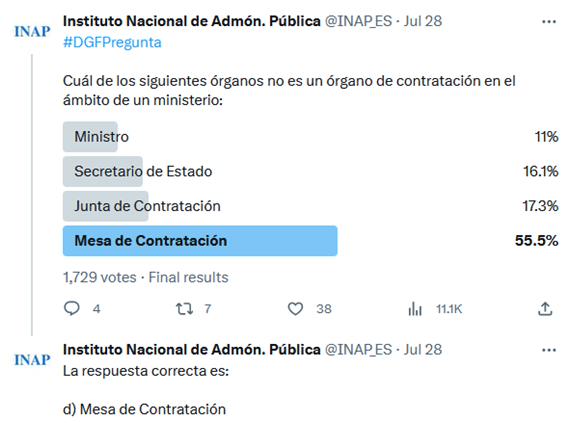Open @INAP_ES handle on first tweet
This screenshot has width=571, height=423.
358,21
